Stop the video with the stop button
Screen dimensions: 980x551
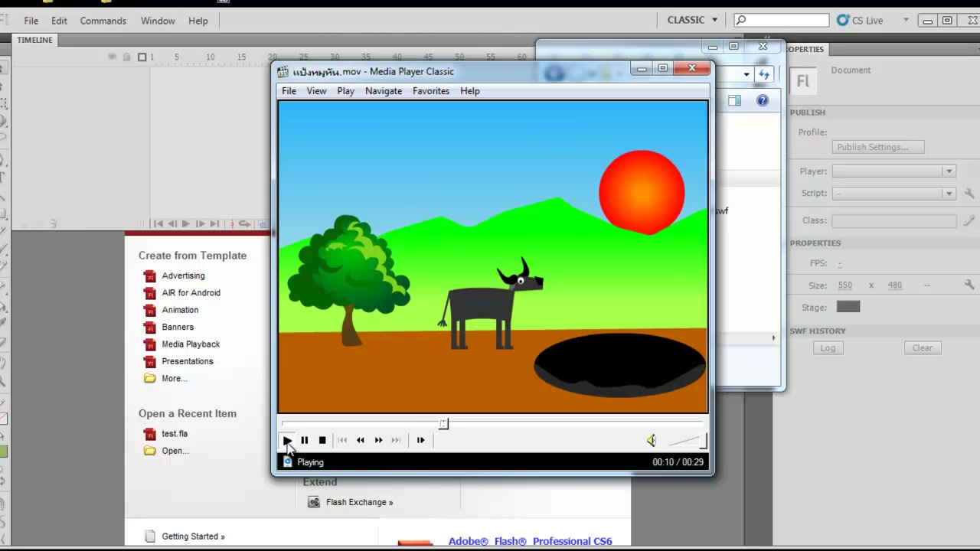click(x=322, y=440)
